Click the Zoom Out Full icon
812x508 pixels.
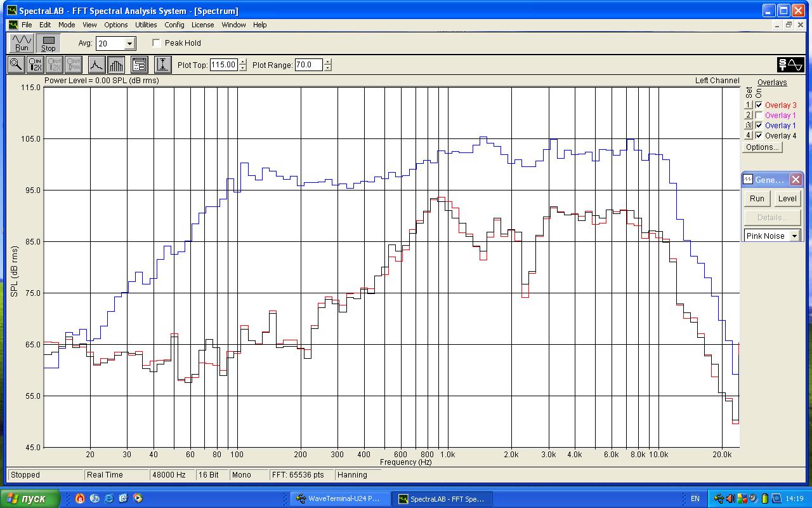[74, 64]
